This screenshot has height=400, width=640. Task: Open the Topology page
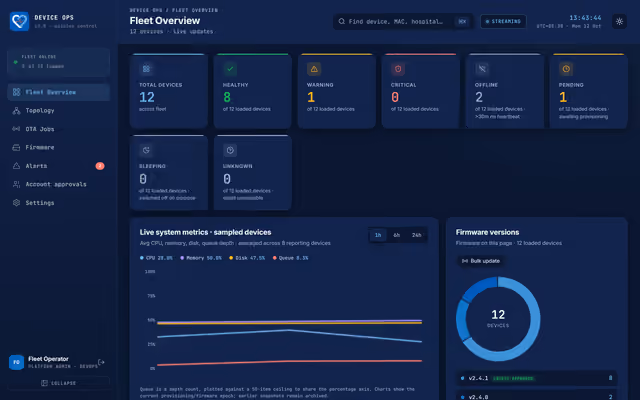pyautogui.click(x=58, y=111)
